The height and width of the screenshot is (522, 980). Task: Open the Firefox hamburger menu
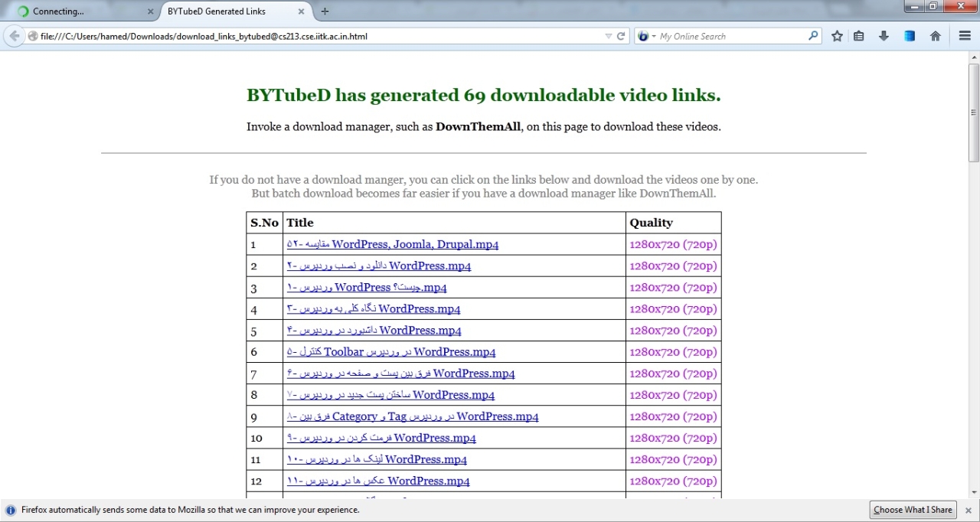click(x=965, y=36)
